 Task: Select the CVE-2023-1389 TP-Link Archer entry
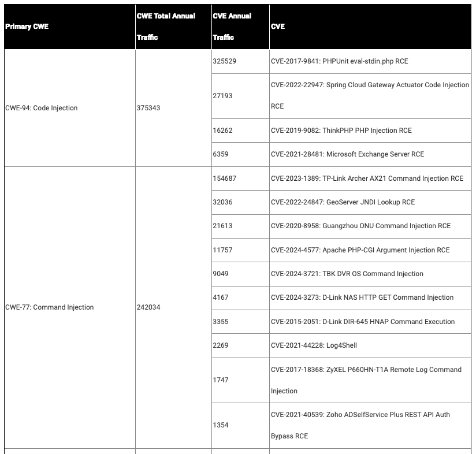[x=367, y=178]
